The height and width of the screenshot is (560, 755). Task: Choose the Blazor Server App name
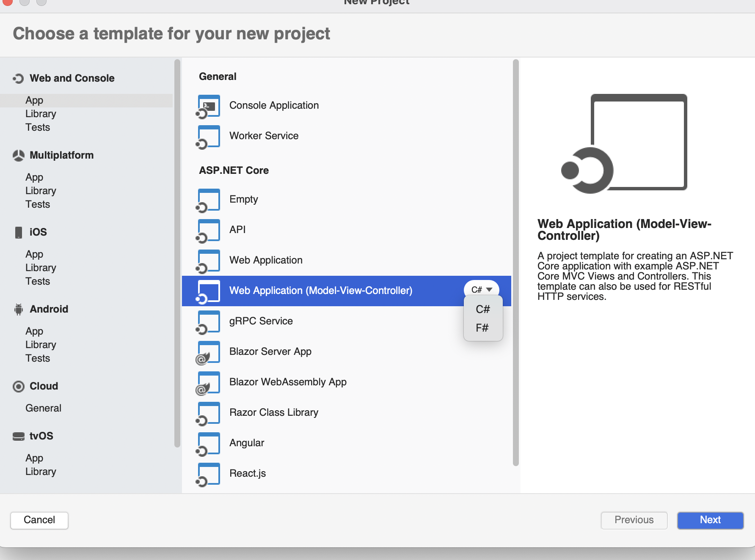[270, 351]
